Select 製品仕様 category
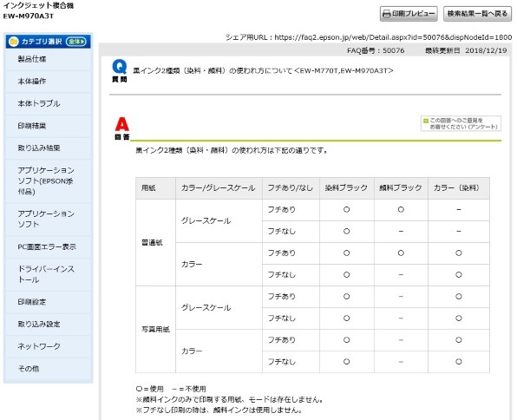Viewport: 517px width, 420px height. 48,59
